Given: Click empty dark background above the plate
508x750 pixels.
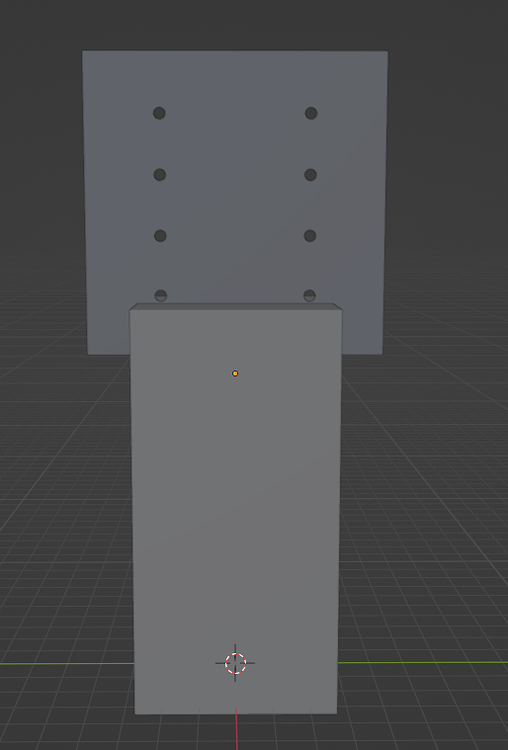Looking at the screenshot, I should 234,24.
